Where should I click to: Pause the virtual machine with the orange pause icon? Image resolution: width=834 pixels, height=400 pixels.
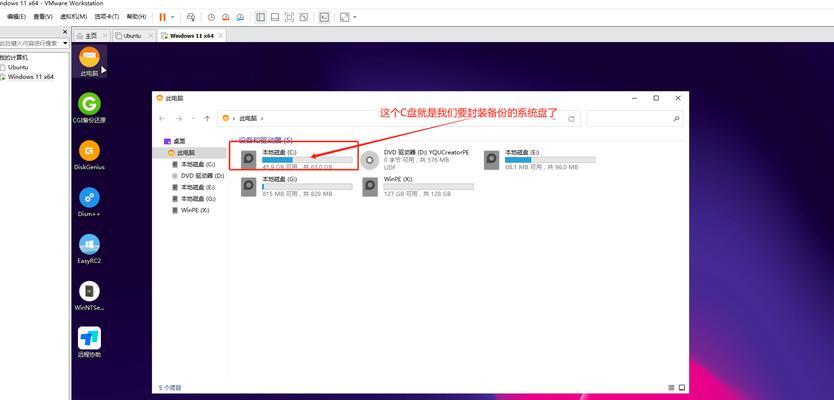[163, 17]
